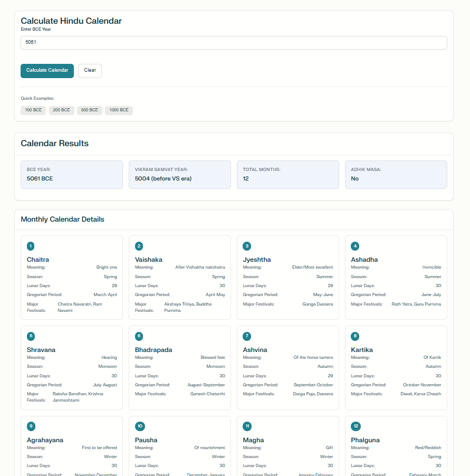The width and height of the screenshot is (470, 476).
Task: Click the Agrahayana month name
Action: point(45,440)
